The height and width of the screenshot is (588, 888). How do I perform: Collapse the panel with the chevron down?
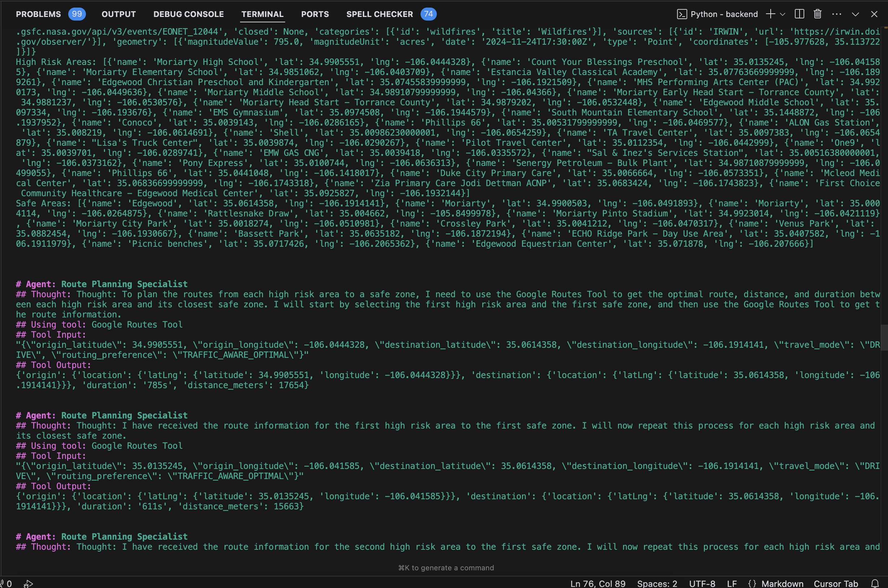(856, 14)
